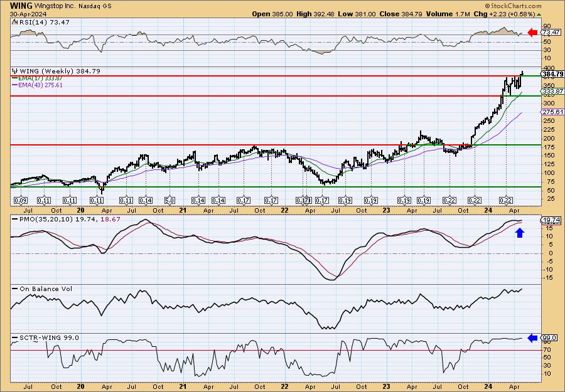Click the -10 PMO axis label
The height and width of the screenshot is (392, 565).
coord(547,269)
